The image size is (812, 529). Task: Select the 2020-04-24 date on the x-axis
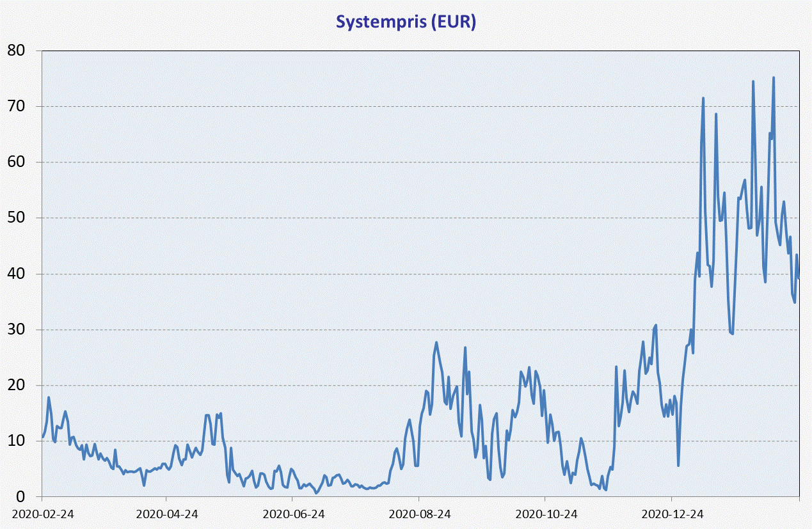(167, 513)
